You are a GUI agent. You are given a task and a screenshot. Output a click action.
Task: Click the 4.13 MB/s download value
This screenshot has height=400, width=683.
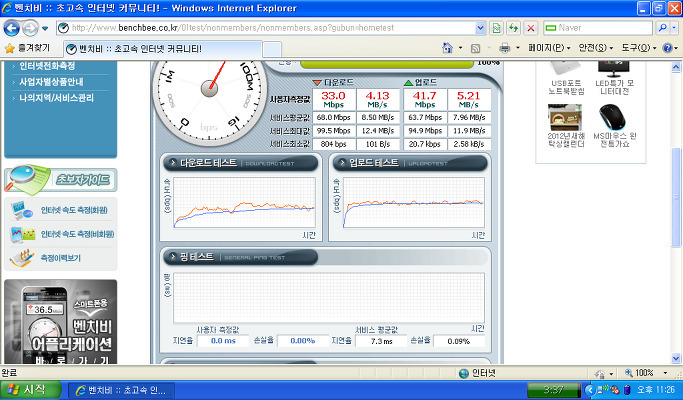(x=377, y=100)
